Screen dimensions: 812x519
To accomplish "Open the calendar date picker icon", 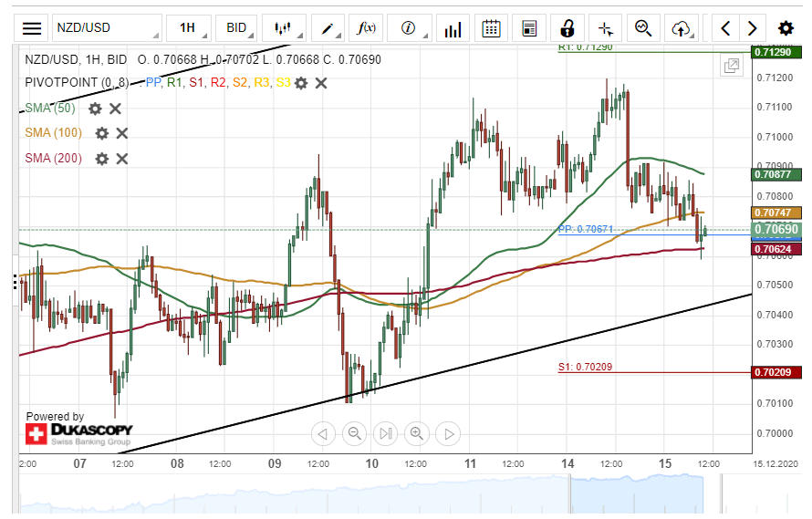I will 491,28.
